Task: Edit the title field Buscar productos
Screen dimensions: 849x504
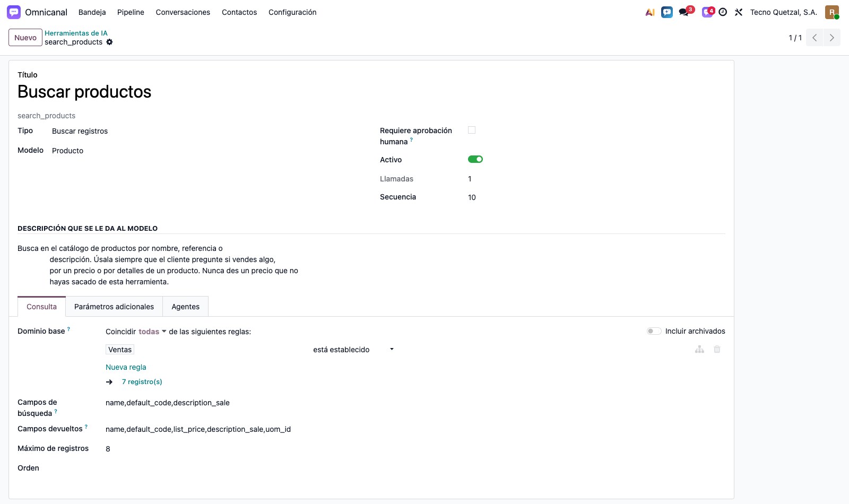Action: click(84, 92)
